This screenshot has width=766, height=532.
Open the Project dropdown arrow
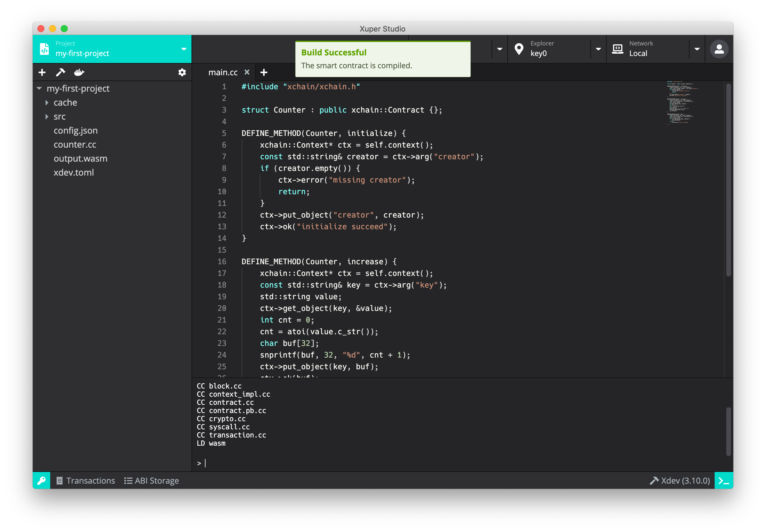pos(184,49)
